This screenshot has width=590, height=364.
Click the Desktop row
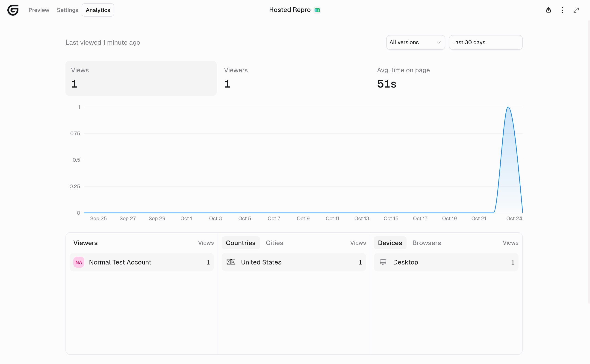coord(446,262)
